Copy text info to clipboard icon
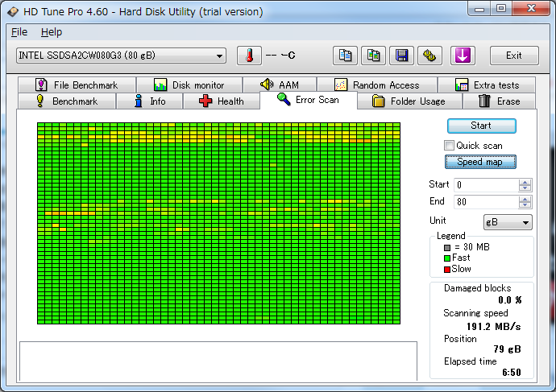The image size is (556, 392). coord(345,56)
